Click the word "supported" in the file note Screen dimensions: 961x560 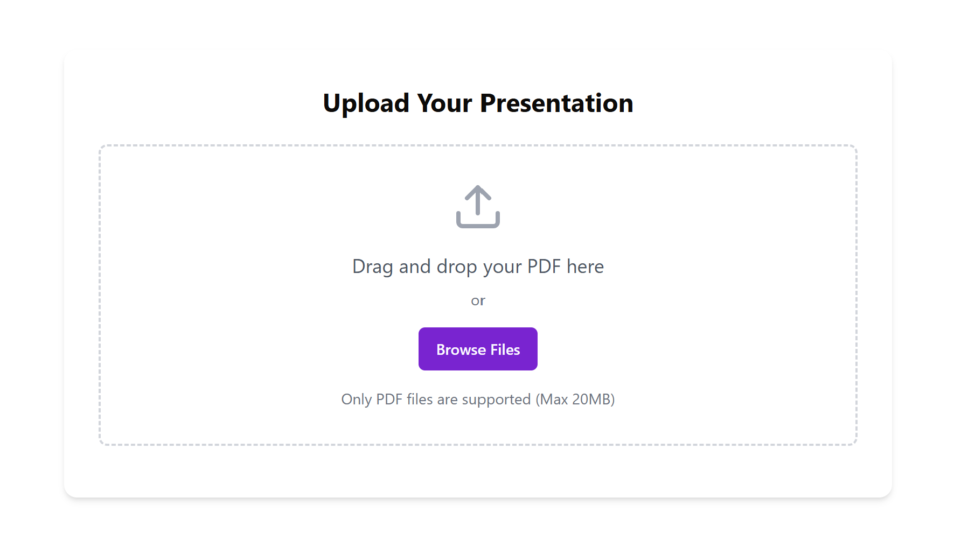496,400
